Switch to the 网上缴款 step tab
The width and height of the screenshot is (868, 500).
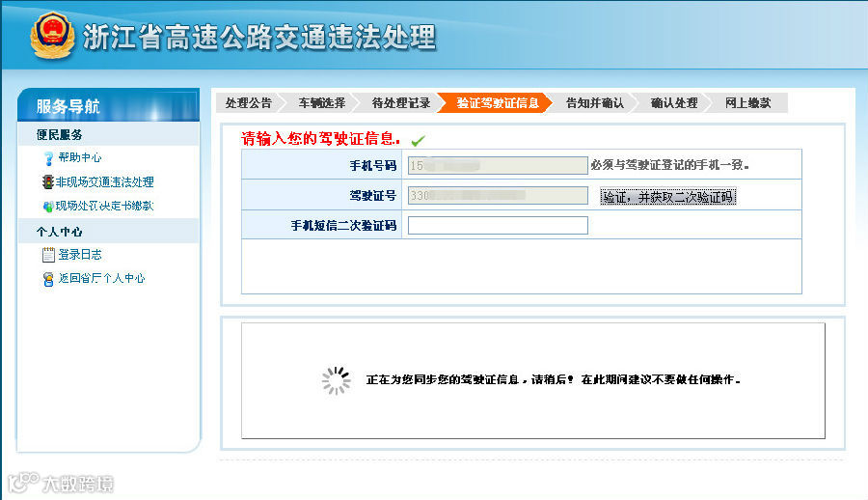(747, 103)
